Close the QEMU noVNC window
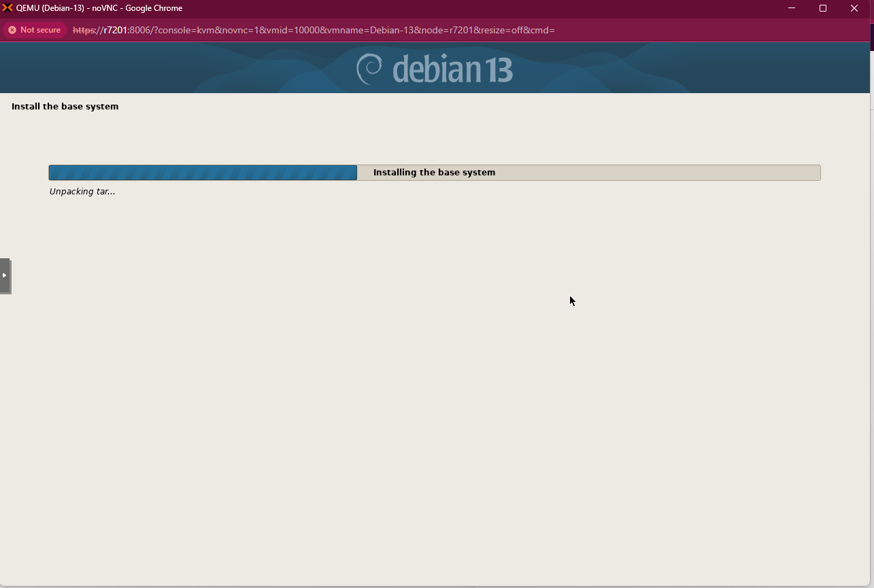Screen dimensions: 874x588 (854, 8)
